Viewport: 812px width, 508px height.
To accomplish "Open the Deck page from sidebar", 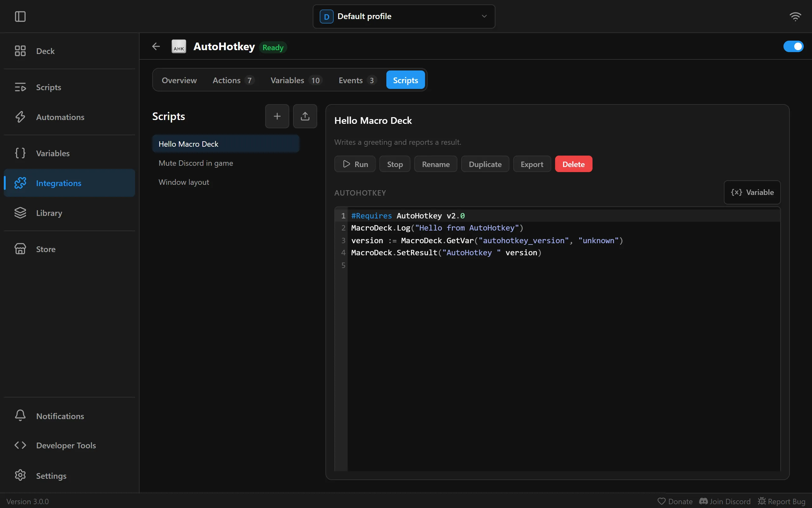I will click(69, 51).
